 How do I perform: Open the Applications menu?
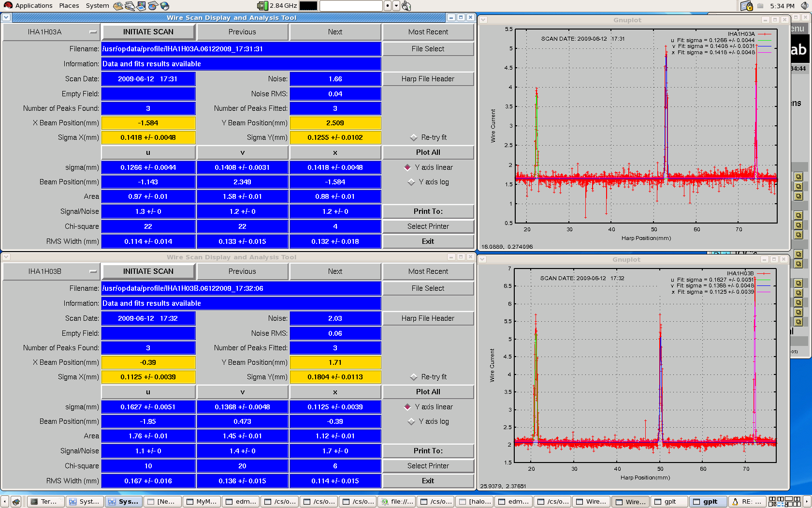click(34, 6)
